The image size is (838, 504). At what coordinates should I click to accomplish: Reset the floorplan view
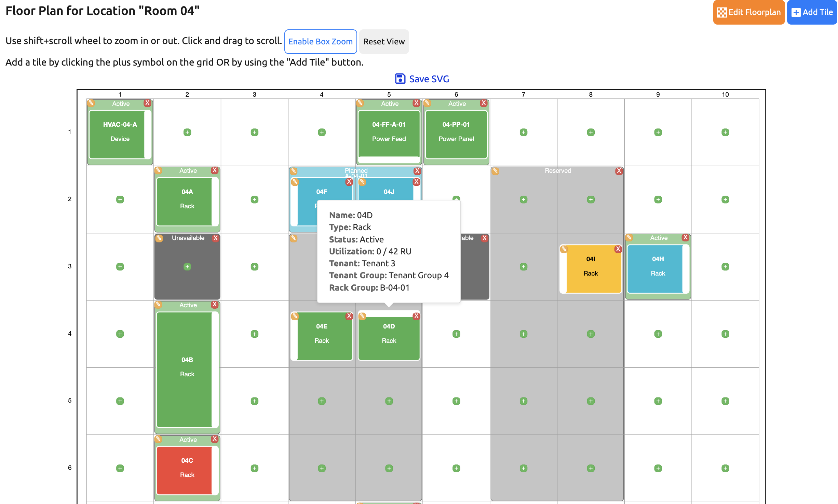pos(383,41)
